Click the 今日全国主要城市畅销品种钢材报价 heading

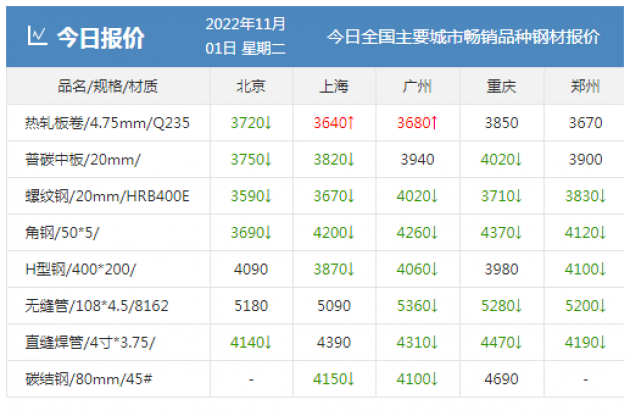463,37
